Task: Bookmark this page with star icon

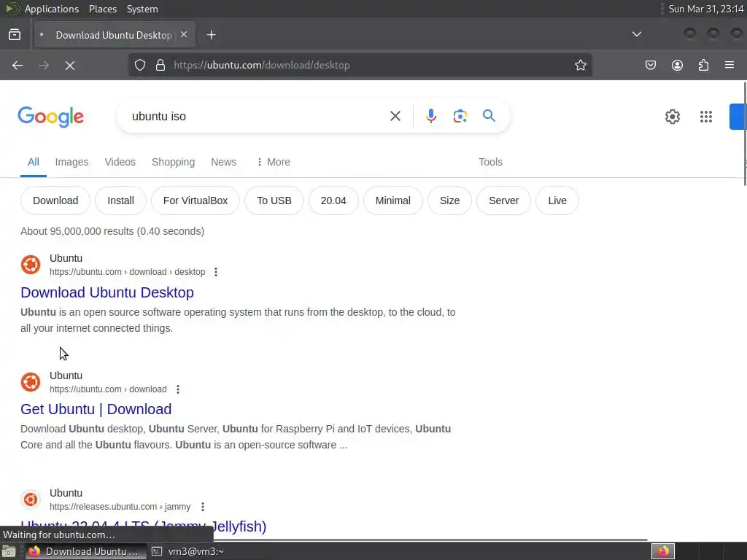Action: pos(580,65)
